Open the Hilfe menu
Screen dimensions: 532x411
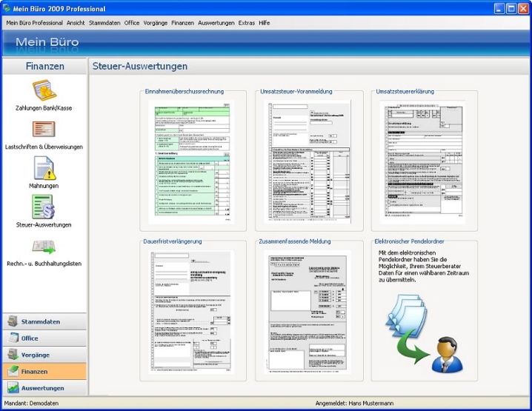click(265, 23)
